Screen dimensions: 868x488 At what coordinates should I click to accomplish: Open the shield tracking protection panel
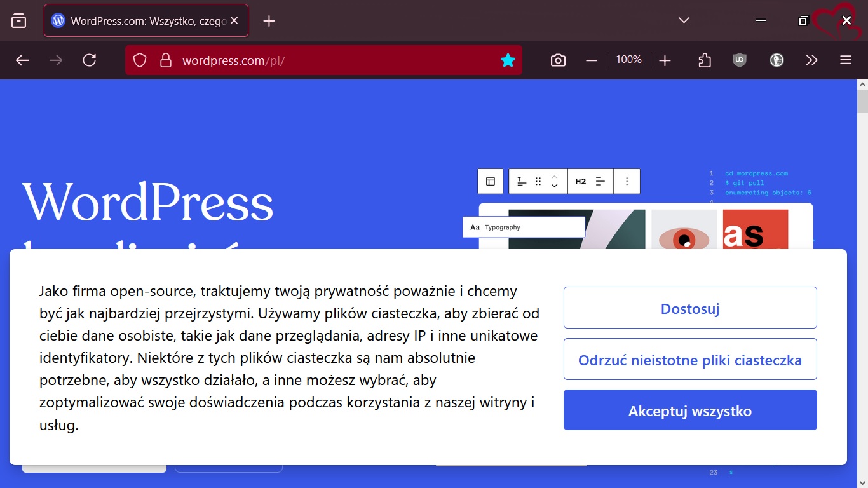click(140, 60)
